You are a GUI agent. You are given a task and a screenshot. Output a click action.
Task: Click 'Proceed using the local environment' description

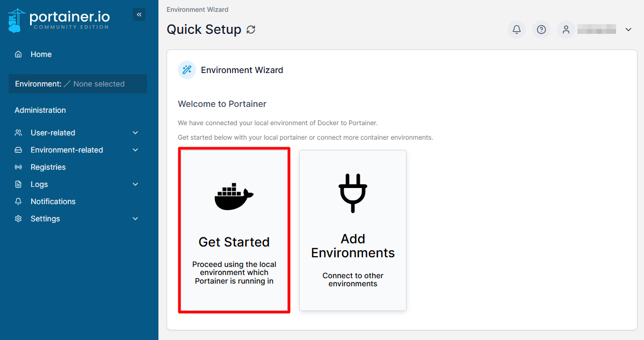[x=234, y=273]
